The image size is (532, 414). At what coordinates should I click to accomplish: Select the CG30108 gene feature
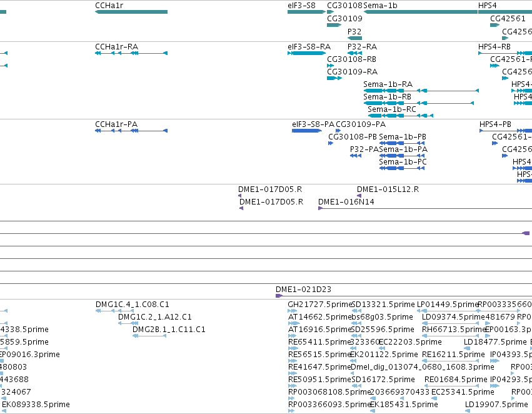pyautogui.click(x=331, y=12)
